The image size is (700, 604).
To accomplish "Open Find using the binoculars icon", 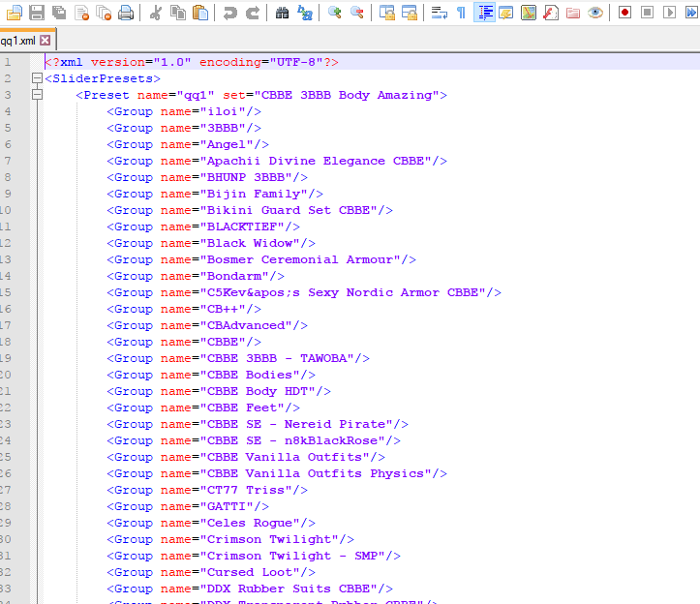I will pyautogui.click(x=282, y=13).
